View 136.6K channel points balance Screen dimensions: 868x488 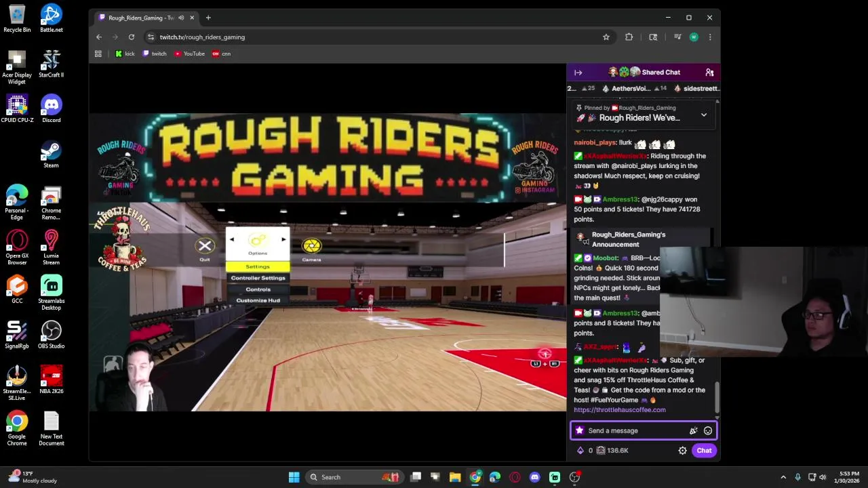612,451
